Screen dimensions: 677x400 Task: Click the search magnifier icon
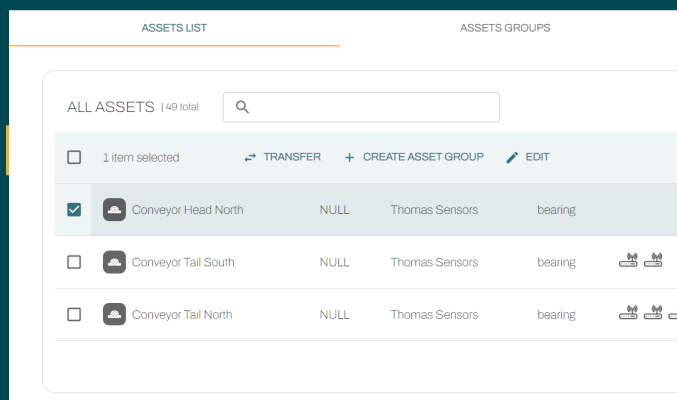[x=242, y=107]
